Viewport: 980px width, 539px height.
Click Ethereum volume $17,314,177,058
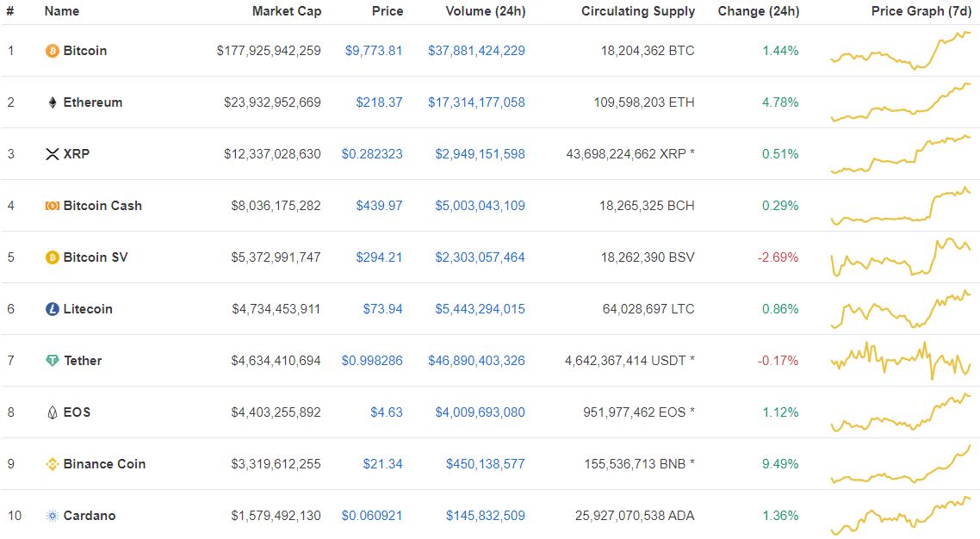(476, 102)
